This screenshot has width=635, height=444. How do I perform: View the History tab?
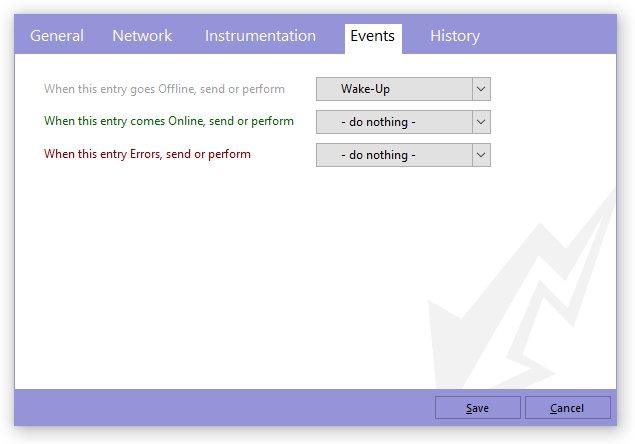455,36
